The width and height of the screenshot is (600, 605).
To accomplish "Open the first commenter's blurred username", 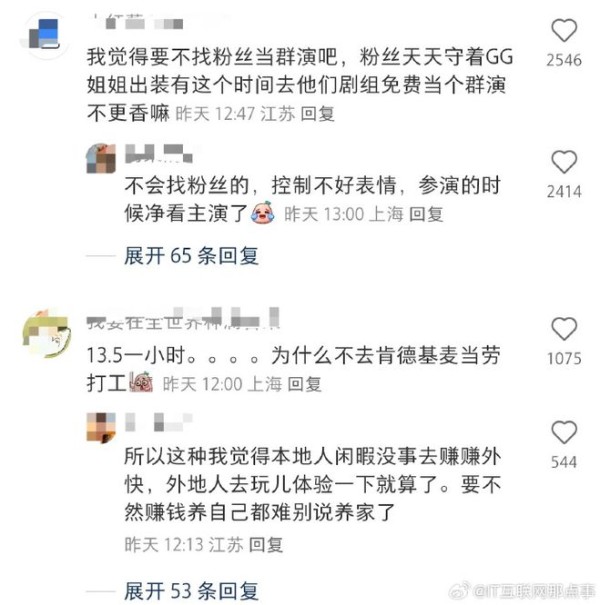I will click(x=139, y=22).
